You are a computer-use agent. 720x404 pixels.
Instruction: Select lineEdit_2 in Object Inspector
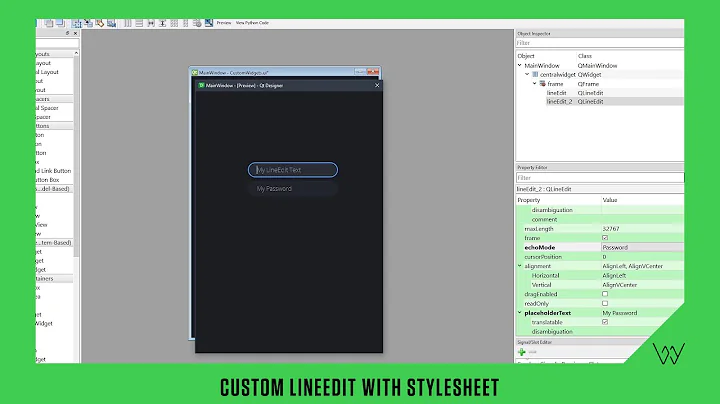559,101
